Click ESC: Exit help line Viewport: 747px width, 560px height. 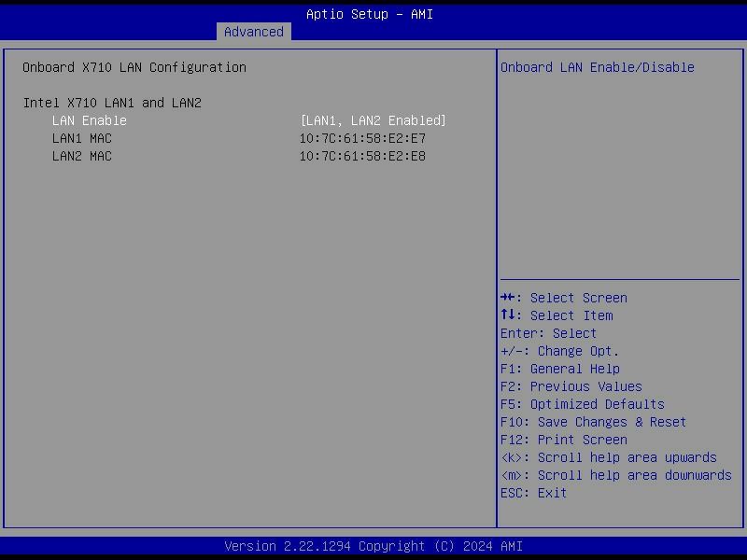coord(533,493)
